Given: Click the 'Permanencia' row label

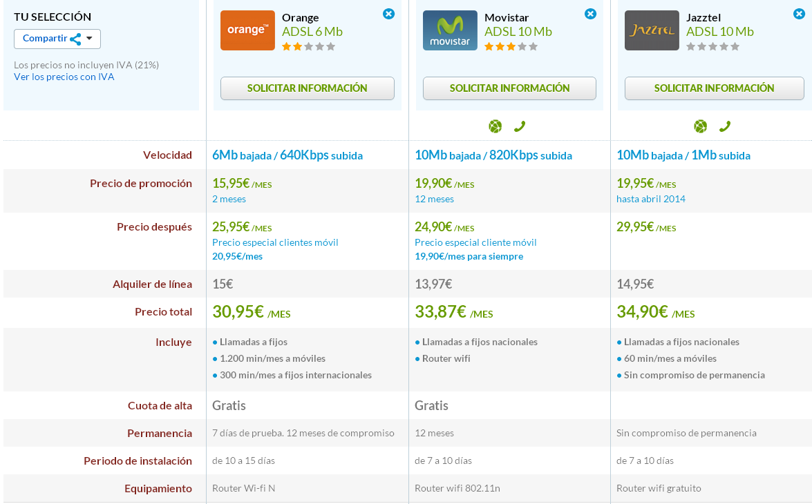Looking at the screenshot, I should (160, 434).
